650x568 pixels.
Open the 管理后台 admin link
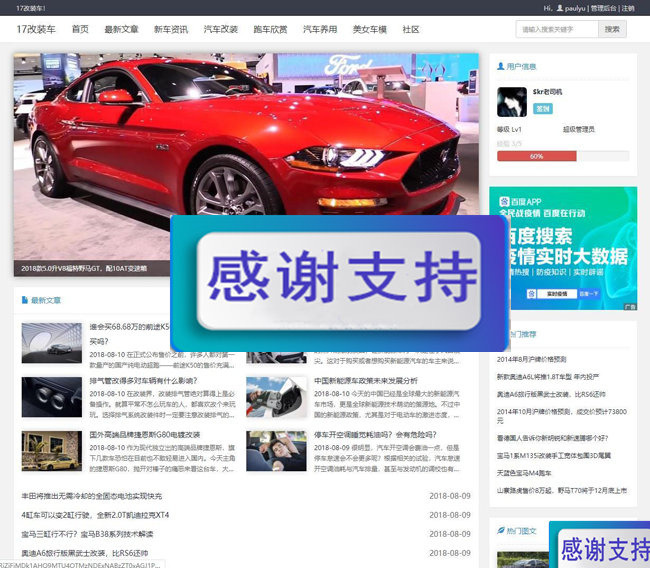click(x=604, y=8)
